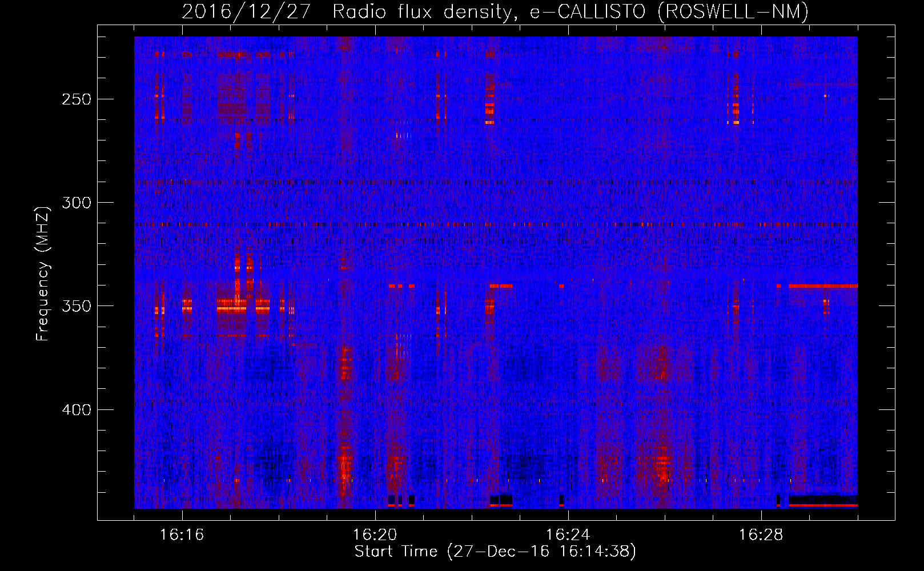Click the '400' frequency axis label

pos(77,410)
